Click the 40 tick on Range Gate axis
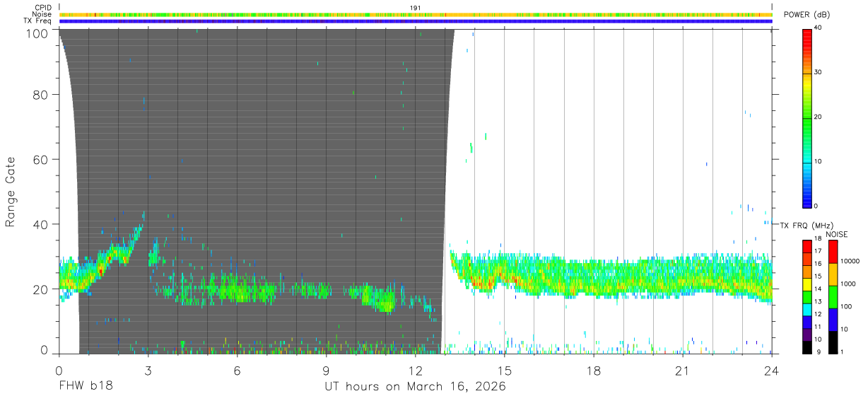This screenshot has width=868, height=401. (41, 224)
